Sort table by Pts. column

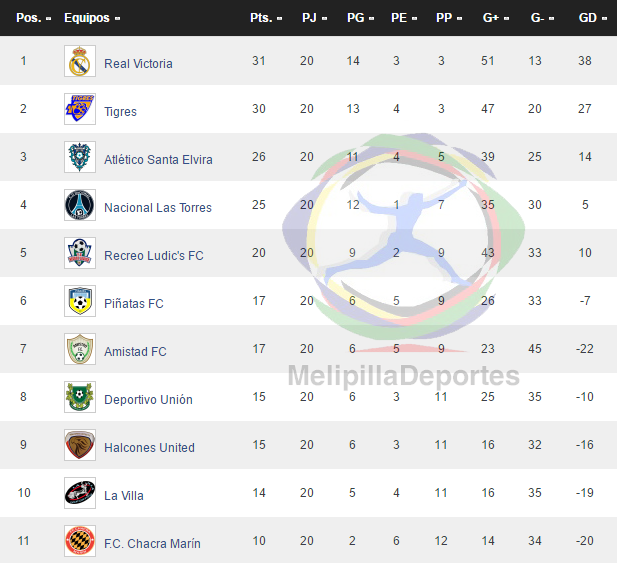pos(266,18)
